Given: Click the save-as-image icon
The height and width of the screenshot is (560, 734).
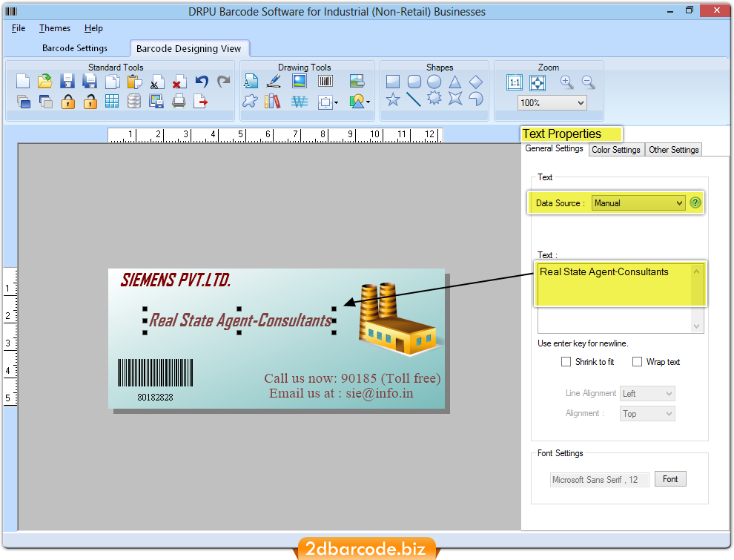Looking at the screenshot, I should coord(156,101).
